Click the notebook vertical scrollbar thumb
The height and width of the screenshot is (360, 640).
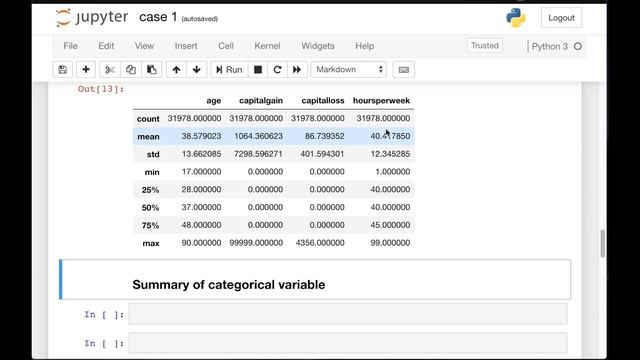click(x=602, y=244)
